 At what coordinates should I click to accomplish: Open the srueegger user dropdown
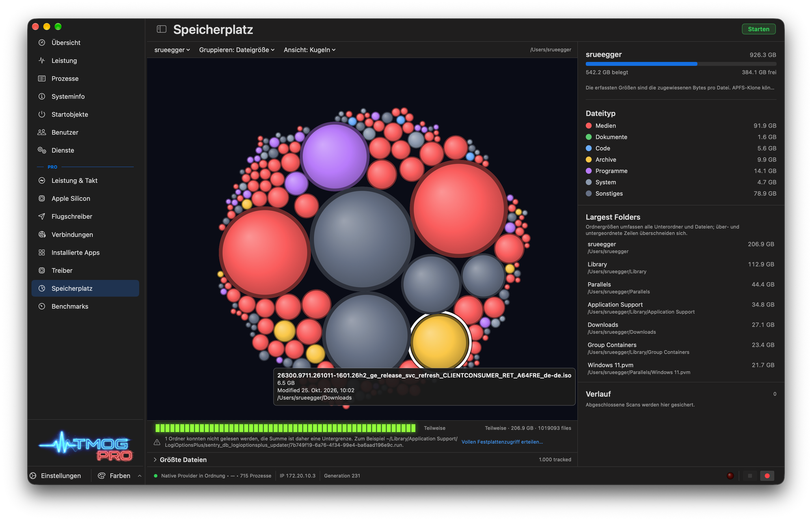172,50
